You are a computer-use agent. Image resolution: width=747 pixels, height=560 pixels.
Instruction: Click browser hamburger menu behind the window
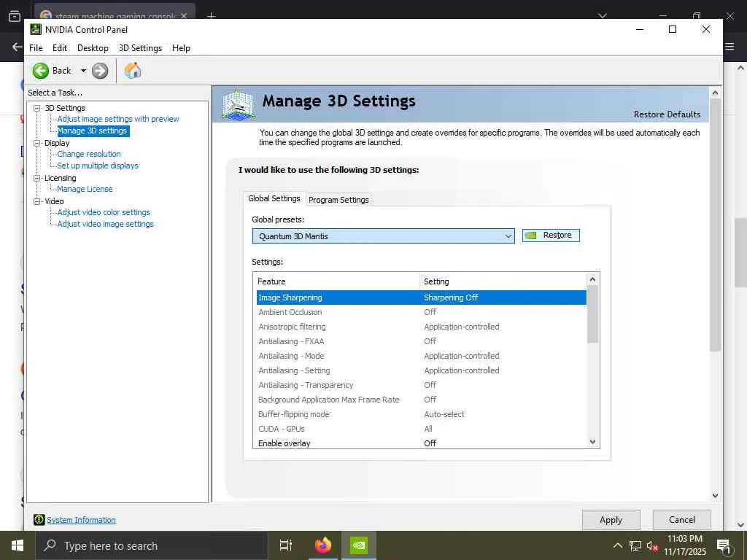coord(729,47)
